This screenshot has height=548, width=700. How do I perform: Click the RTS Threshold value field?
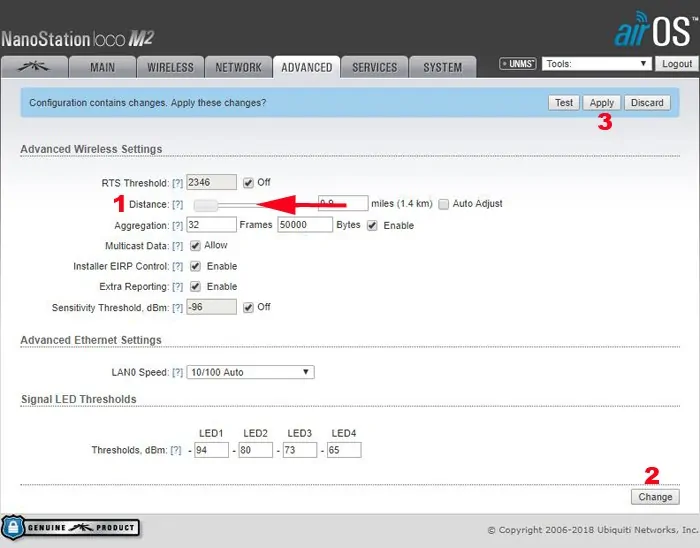(211, 182)
